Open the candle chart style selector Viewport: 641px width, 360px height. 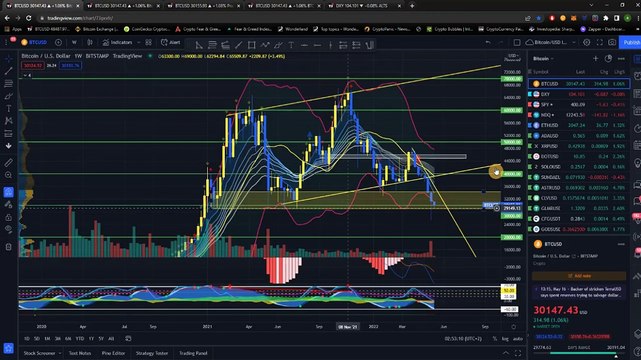click(x=90, y=42)
